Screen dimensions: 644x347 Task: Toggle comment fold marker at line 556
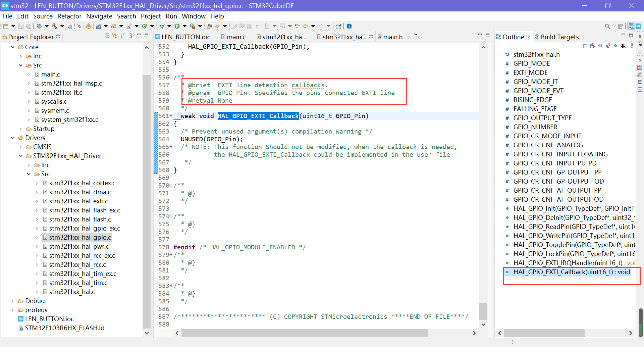point(171,77)
